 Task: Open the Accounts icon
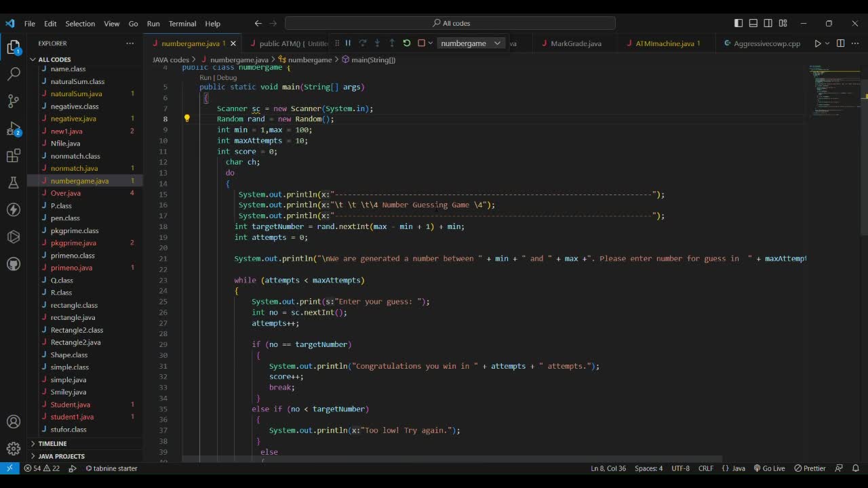coord(13,422)
